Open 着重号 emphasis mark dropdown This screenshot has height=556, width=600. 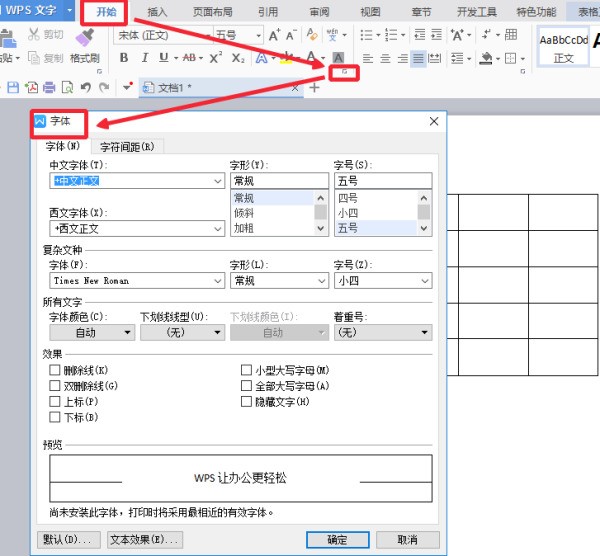(x=383, y=333)
